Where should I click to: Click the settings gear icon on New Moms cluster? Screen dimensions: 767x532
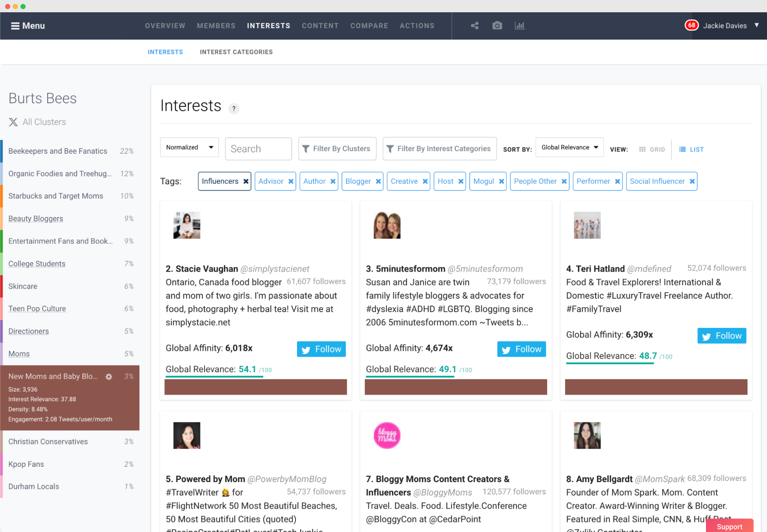click(x=110, y=376)
